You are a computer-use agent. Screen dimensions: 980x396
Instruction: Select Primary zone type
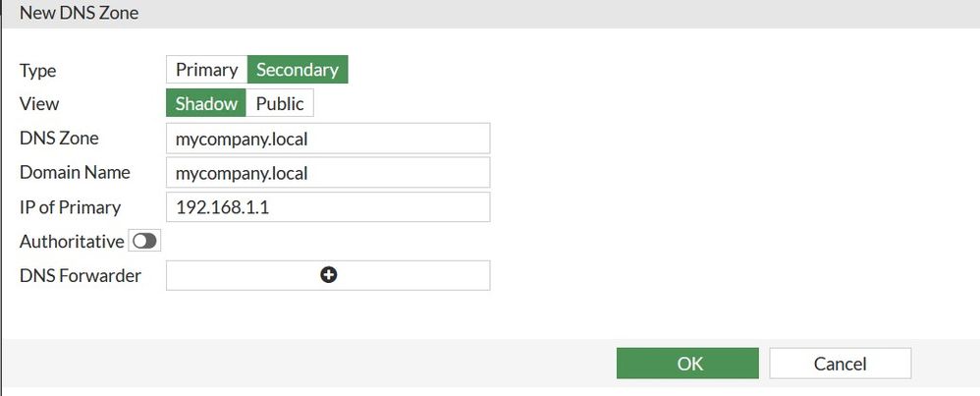[x=206, y=70]
